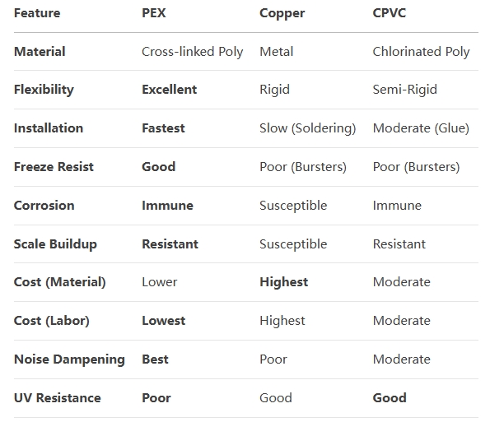The height and width of the screenshot is (422, 504).
Task: Select the Flexibility row label
Action: (x=44, y=90)
